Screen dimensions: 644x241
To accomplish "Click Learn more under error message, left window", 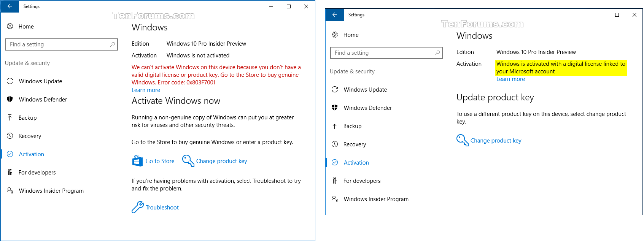I will (x=146, y=90).
